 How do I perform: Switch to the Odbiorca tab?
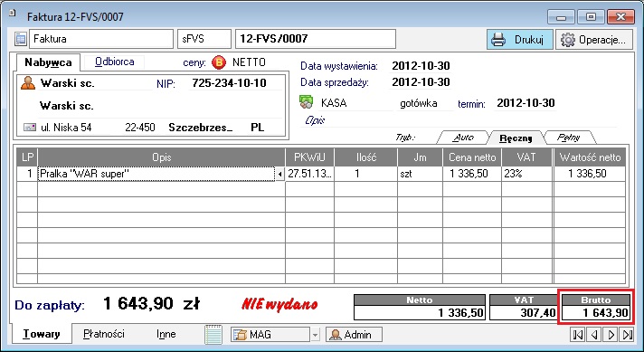[115, 62]
